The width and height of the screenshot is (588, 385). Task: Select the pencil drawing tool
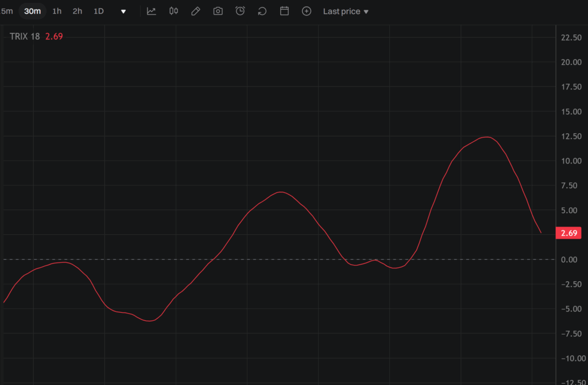(x=196, y=11)
